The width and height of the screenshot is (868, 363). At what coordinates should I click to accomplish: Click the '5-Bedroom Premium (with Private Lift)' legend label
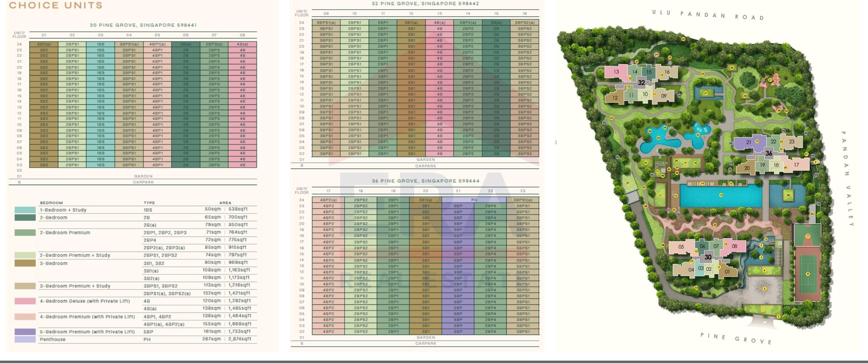pyautogui.click(x=87, y=332)
